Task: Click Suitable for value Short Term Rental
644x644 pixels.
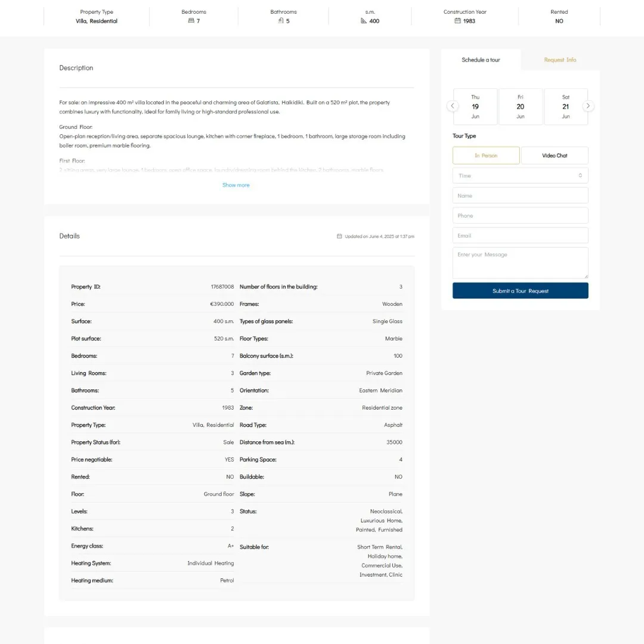Action: [x=380, y=547]
